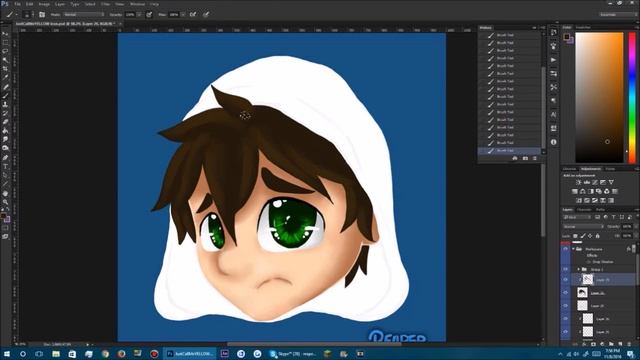This screenshot has height=360, width=640.
Task: Open the Image menu
Action: tap(44, 4)
